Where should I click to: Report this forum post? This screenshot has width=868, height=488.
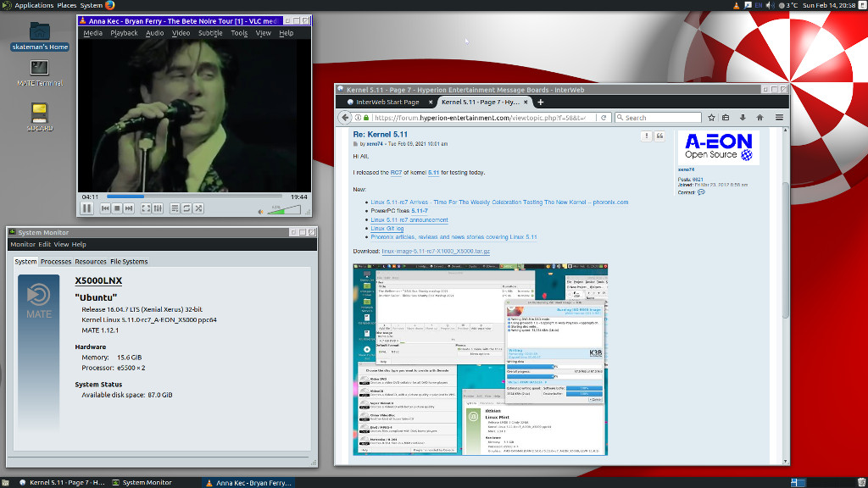(x=646, y=136)
